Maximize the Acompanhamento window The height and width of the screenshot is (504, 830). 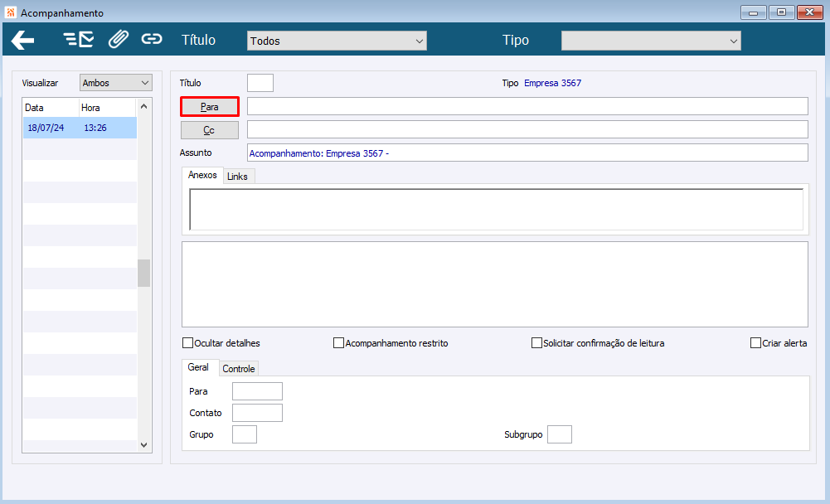(781, 12)
